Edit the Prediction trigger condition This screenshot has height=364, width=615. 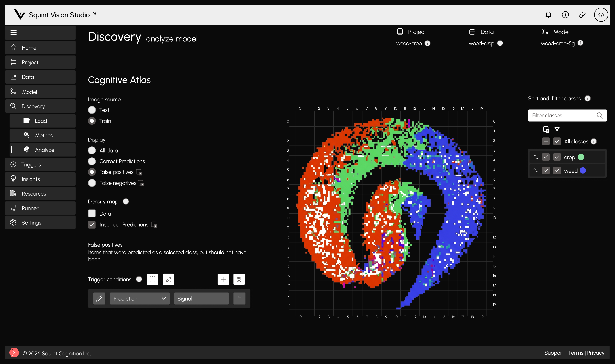point(99,298)
